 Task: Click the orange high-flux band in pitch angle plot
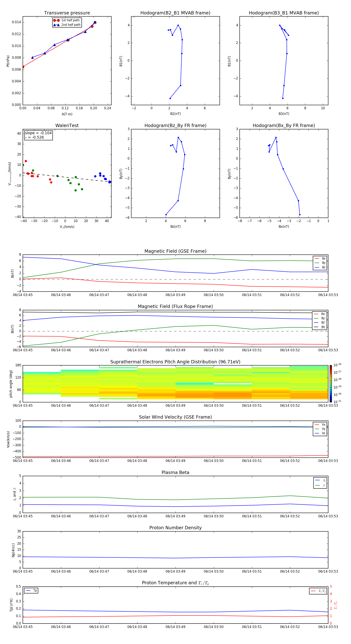click(x=232, y=395)
